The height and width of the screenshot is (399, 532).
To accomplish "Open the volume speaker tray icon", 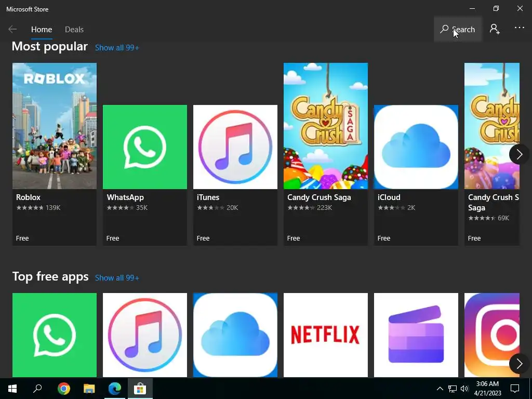I will [464, 389].
